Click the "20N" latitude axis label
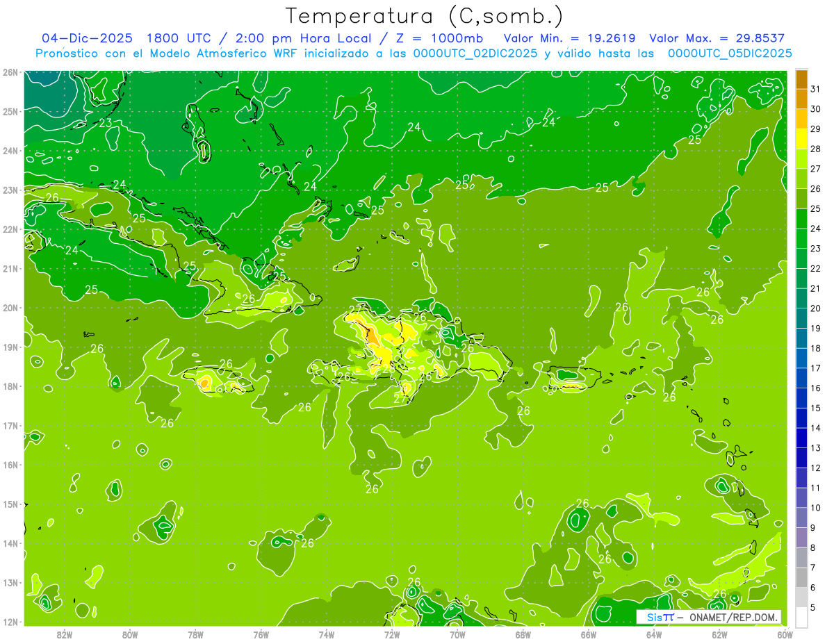The image size is (834, 644). [10, 308]
